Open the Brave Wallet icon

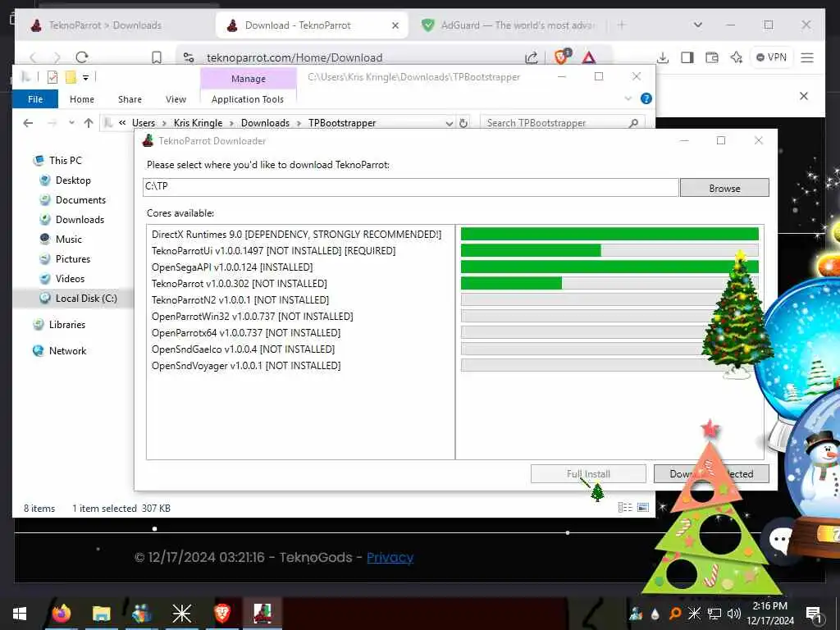(712, 57)
